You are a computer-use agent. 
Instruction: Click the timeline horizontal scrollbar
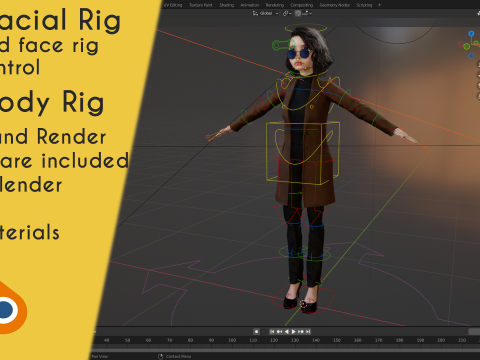pos(286,350)
